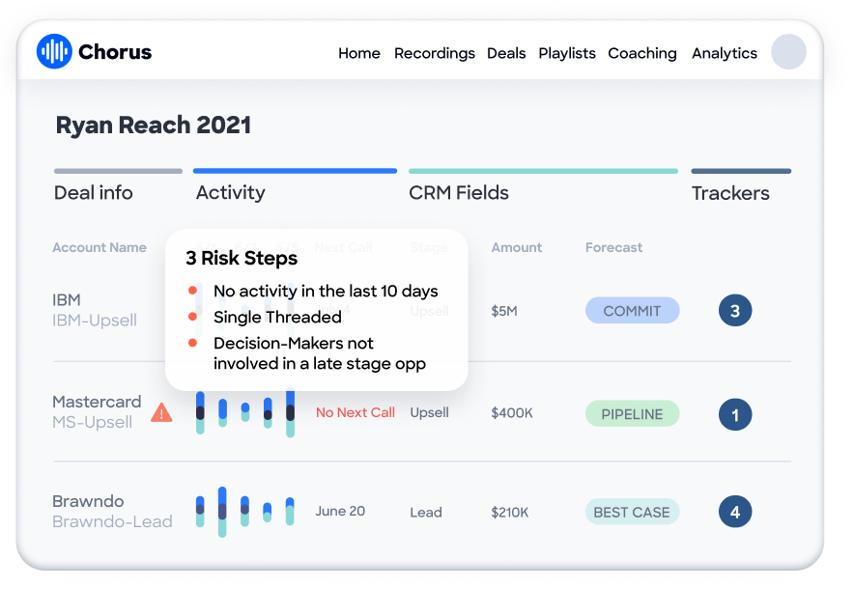This screenshot has height=616, width=854.
Task: Click the tallest Brawndo activity bar
Action: [x=222, y=512]
